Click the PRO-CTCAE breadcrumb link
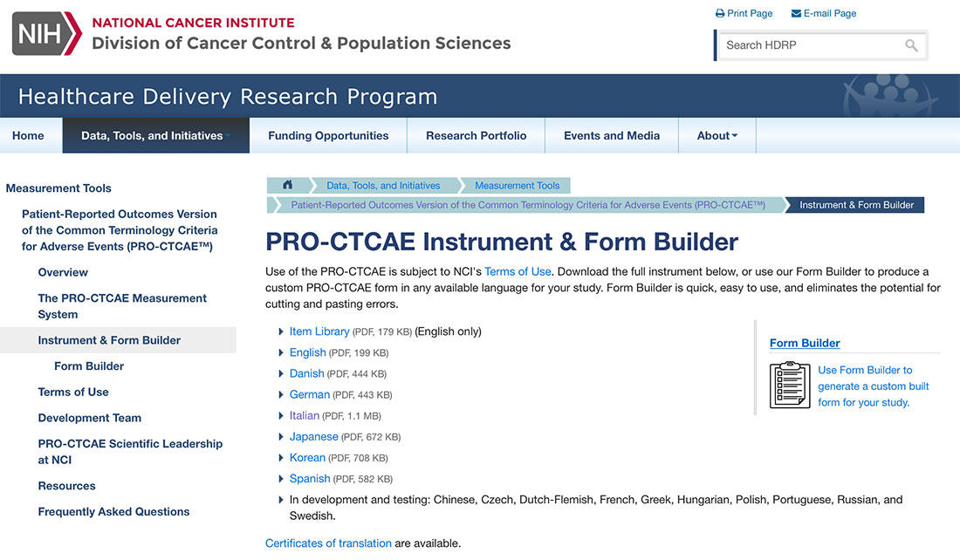The height and width of the screenshot is (560, 960). click(528, 205)
